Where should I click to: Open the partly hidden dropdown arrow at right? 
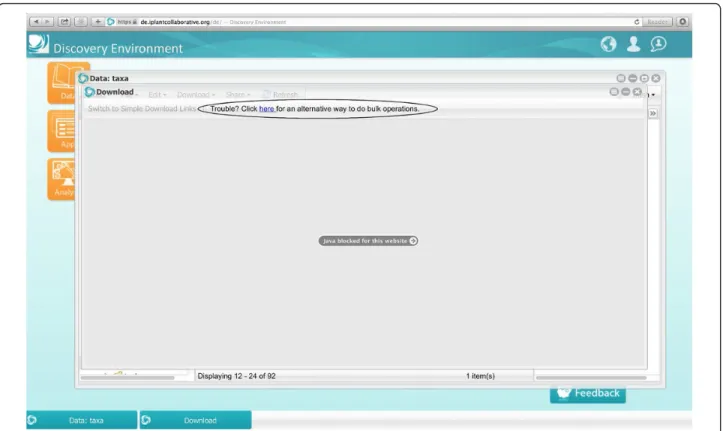[x=652, y=95]
